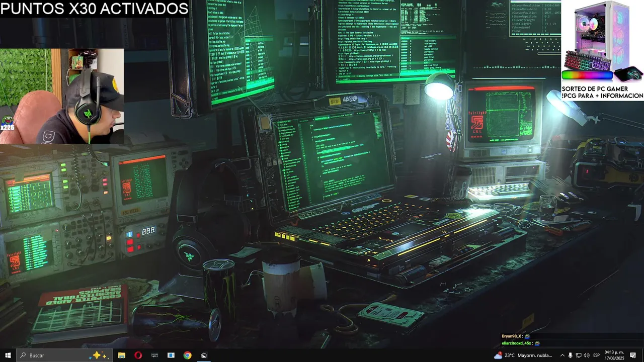Click chat username ellarzitooxd_45x

point(517,343)
